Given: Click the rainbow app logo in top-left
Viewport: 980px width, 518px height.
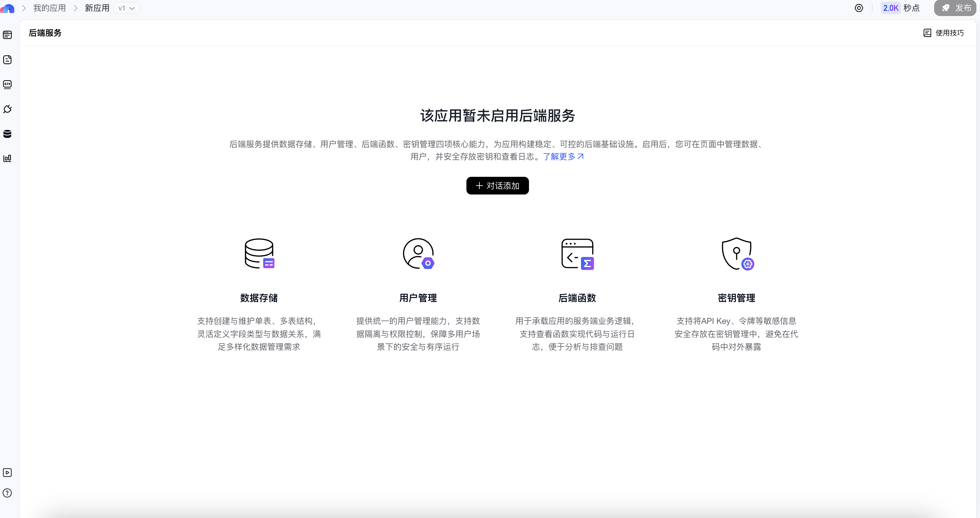Looking at the screenshot, I should click(7, 9).
